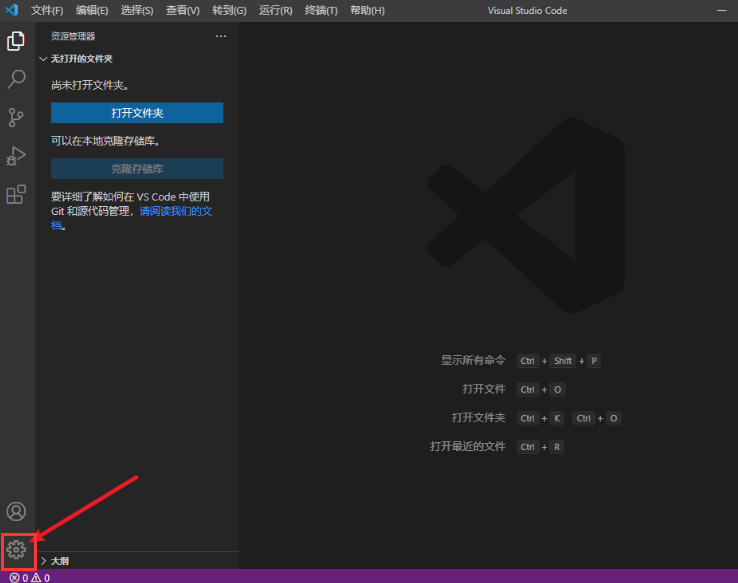738x583 pixels.
Task: Open the 帮助(H) menu
Action: (367, 10)
